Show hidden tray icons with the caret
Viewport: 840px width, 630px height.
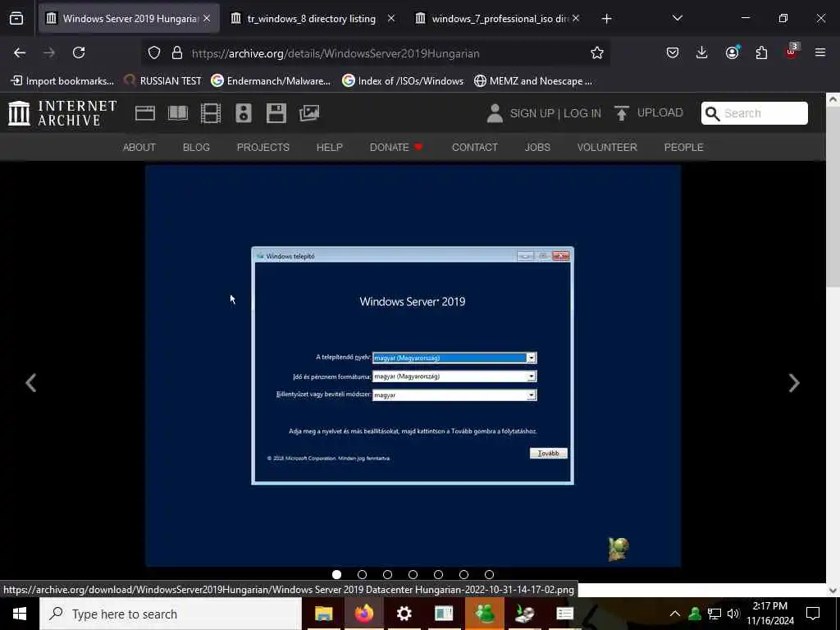pos(675,614)
